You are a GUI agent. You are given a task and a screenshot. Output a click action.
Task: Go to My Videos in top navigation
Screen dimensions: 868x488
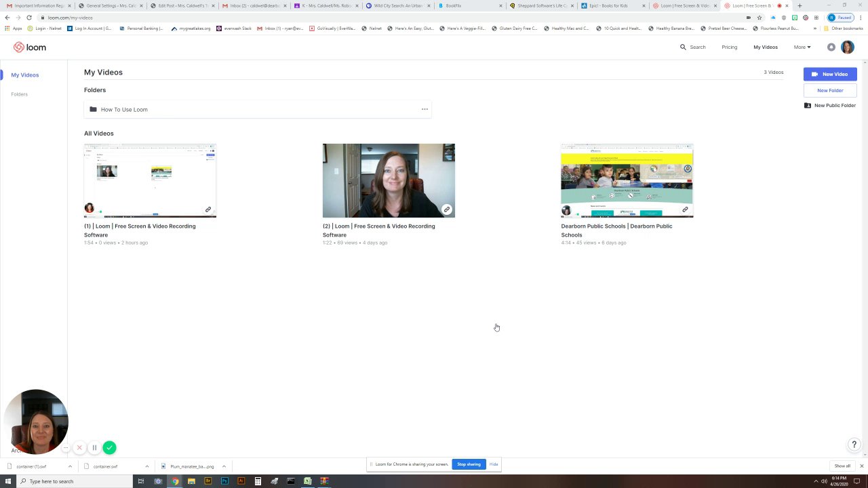click(x=766, y=47)
